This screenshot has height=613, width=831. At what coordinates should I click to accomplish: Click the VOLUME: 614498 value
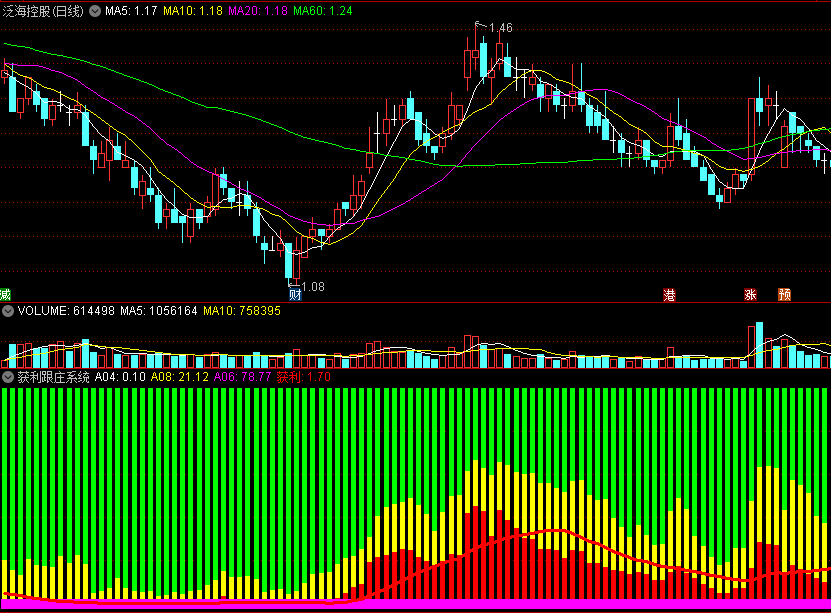66,311
